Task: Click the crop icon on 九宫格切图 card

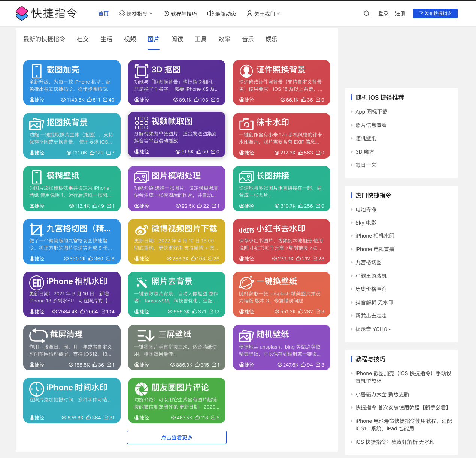Action: click(37, 230)
